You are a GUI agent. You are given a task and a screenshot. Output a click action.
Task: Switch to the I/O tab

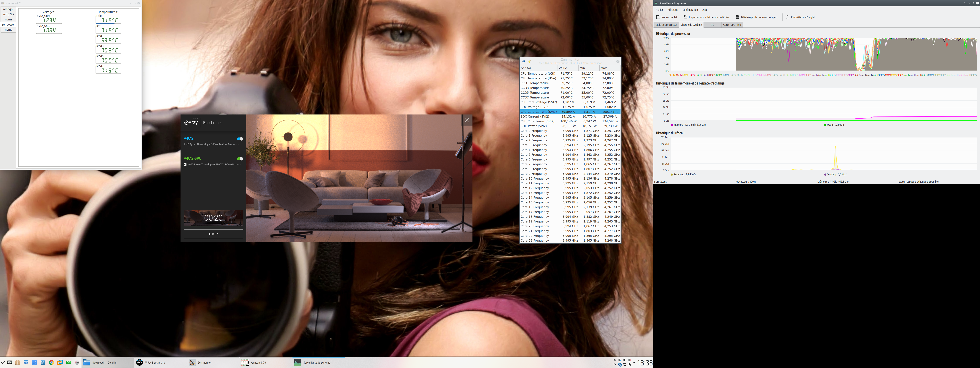(713, 25)
